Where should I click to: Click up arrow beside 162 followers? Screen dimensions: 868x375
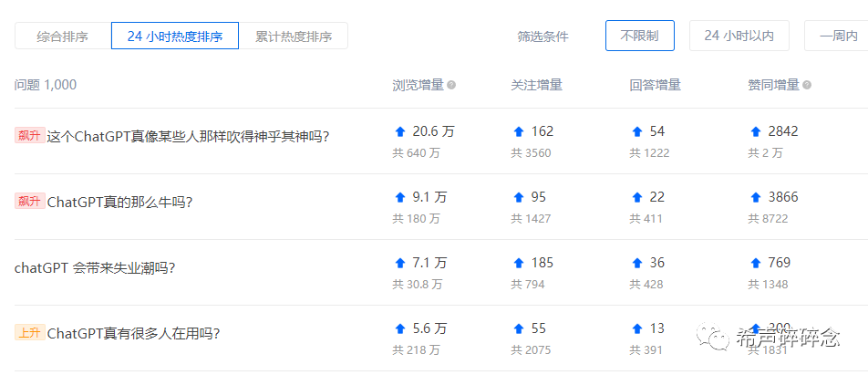pyautogui.click(x=519, y=131)
